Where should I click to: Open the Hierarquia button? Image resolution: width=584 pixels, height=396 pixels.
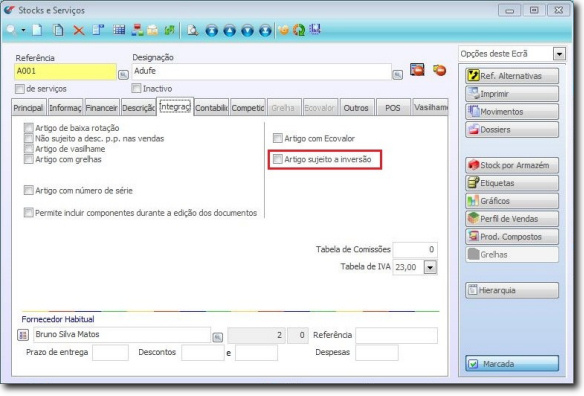(512, 290)
